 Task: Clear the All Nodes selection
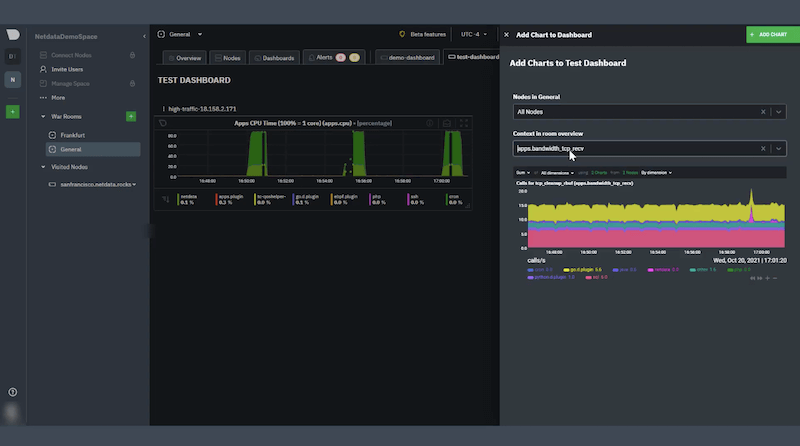coord(763,112)
